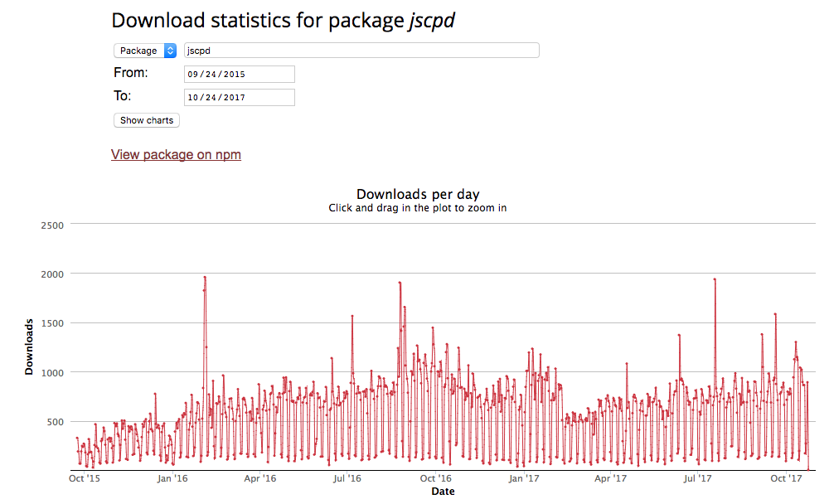Click the page heading for package jscpd
This screenshot has width=829, height=504.
tap(284, 21)
